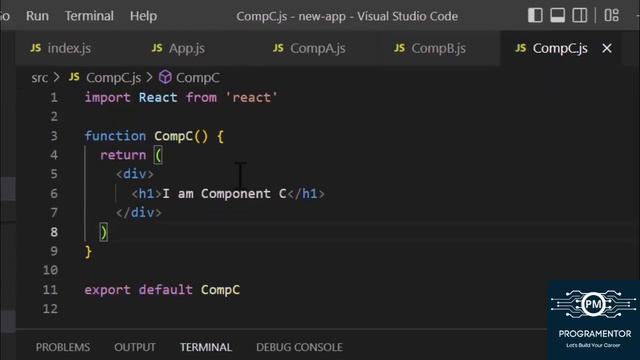This screenshot has height=360, width=640.
Task: Switch to the CompB.js tab
Action: (x=438, y=48)
